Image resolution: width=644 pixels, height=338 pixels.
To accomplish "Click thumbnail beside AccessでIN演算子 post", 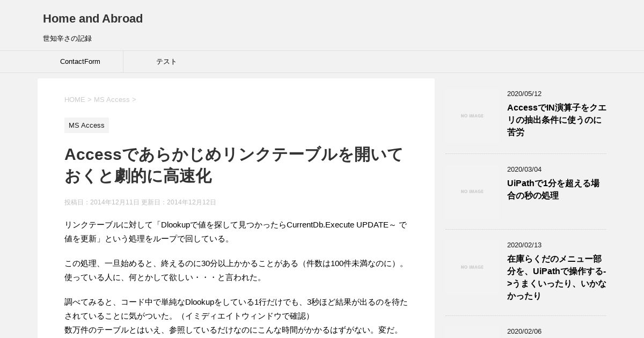I will click(472, 116).
